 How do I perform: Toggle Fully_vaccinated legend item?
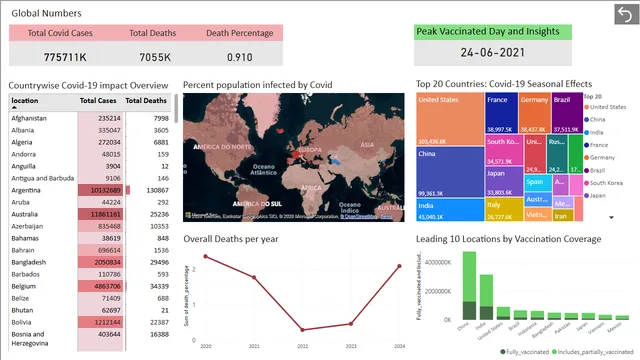pyautogui.click(x=524, y=351)
